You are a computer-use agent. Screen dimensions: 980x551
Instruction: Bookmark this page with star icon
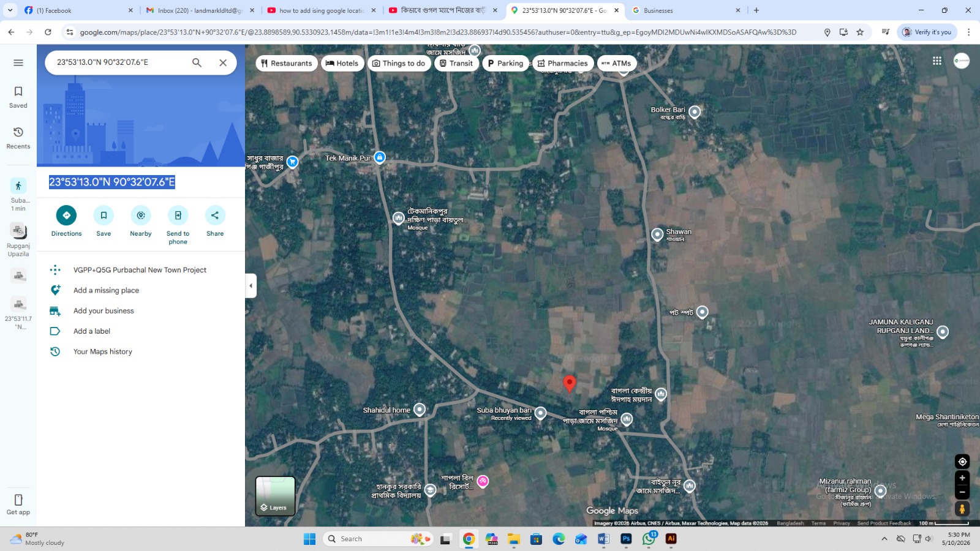(x=860, y=32)
